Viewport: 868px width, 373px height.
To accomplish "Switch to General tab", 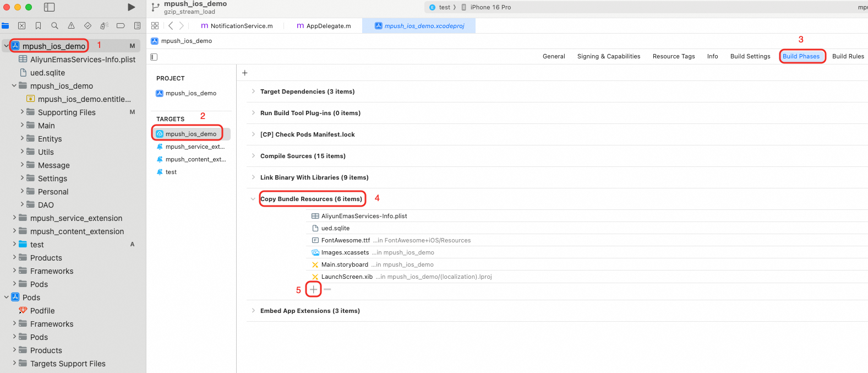I will 554,56.
